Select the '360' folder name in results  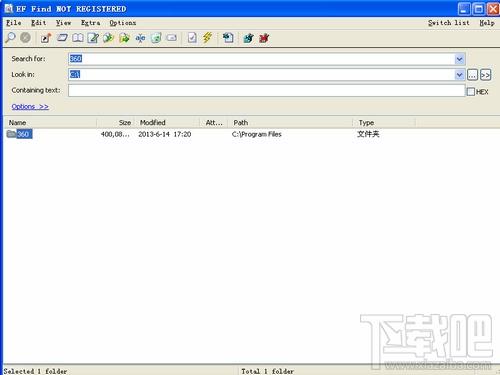pyautogui.click(x=24, y=134)
